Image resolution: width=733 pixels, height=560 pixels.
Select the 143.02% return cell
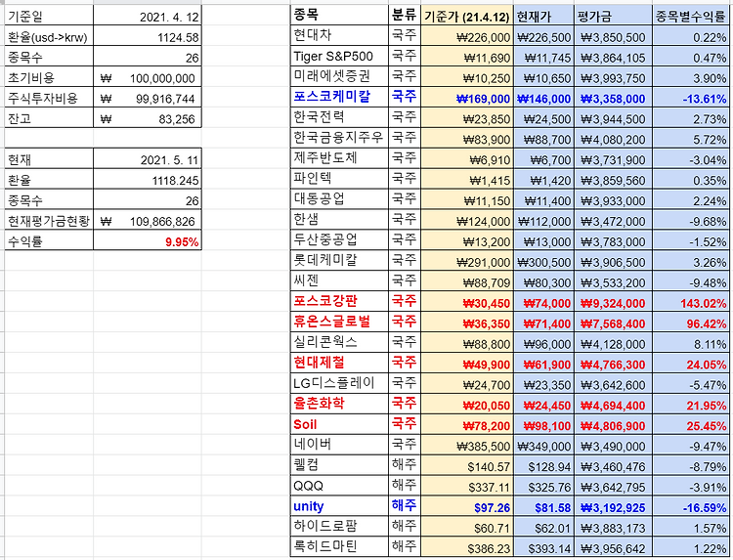pyautogui.click(x=690, y=302)
